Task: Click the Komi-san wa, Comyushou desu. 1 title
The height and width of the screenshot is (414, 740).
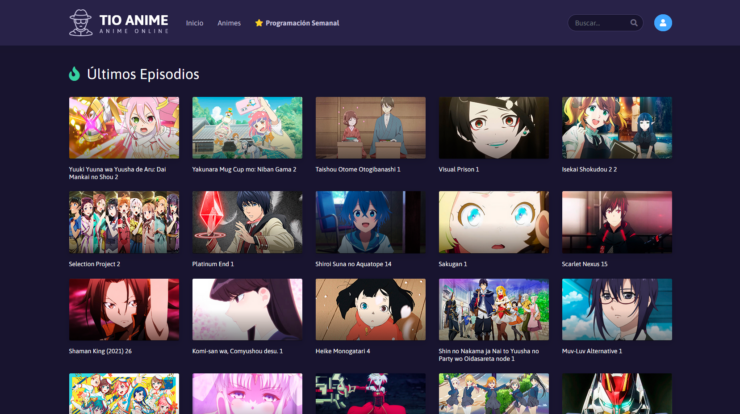Action: (237, 351)
